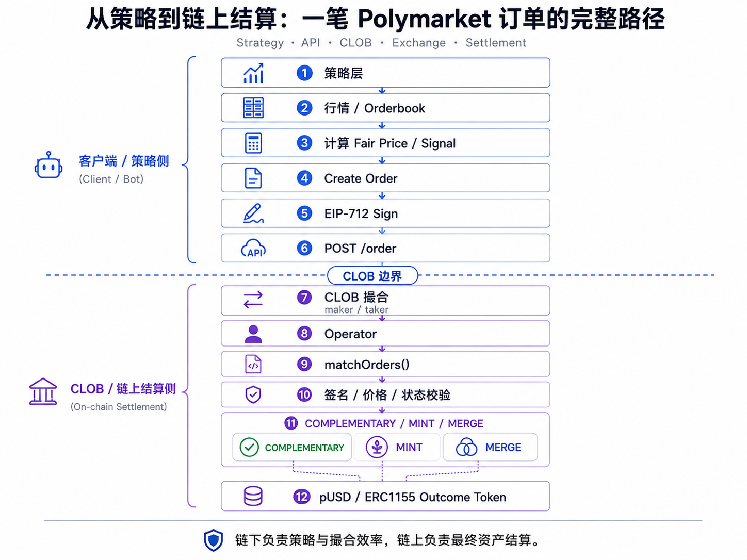Select the COMPLEMENTARY option card
This screenshot has width=747, height=560.
click(x=292, y=447)
